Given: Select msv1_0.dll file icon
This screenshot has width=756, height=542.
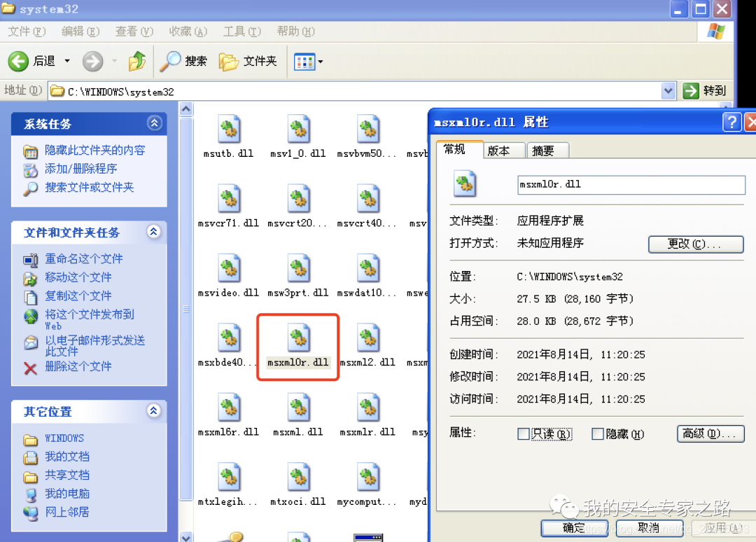Looking at the screenshot, I should click(x=298, y=130).
